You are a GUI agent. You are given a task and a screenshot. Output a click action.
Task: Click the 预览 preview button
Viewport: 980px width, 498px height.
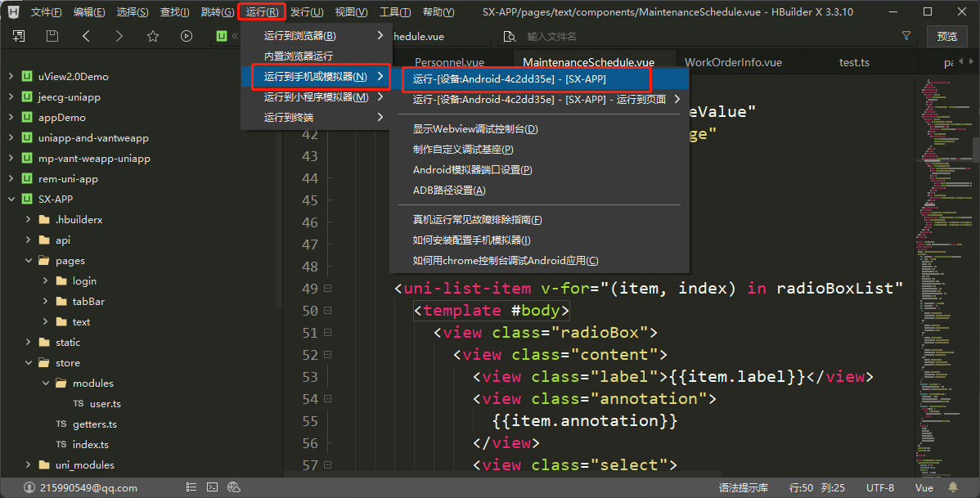(x=946, y=36)
